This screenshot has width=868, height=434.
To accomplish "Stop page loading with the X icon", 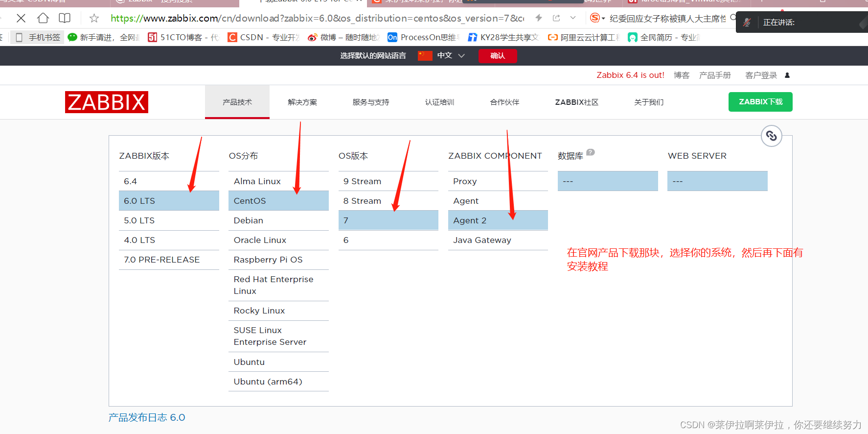I will pos(21,19).
